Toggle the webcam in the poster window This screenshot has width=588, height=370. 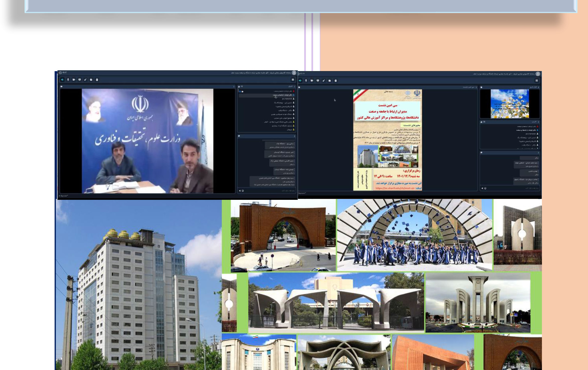click(312, 81)
